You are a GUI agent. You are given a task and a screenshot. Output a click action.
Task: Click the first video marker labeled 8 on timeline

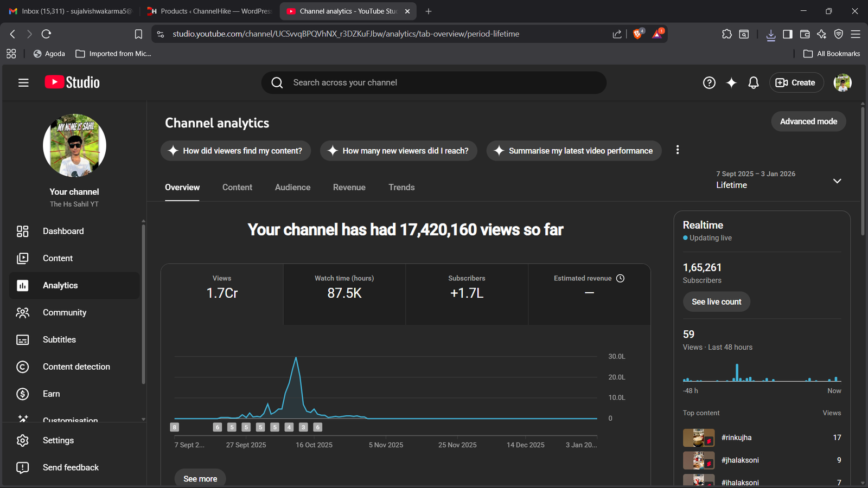pyautogui.click(x=174, y=427)
